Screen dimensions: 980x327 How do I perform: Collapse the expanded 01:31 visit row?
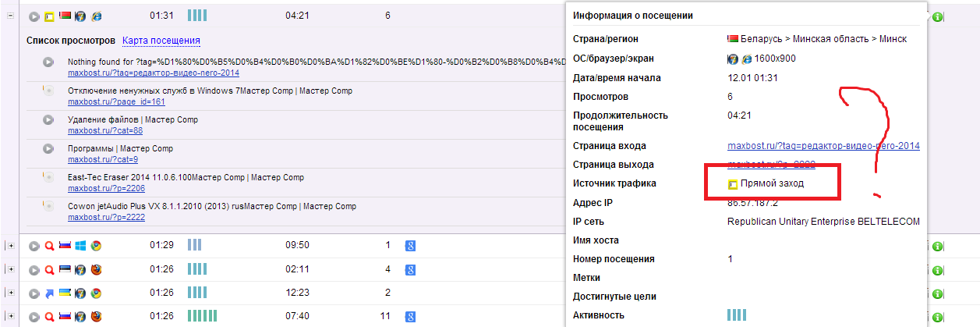pos(10,16)
